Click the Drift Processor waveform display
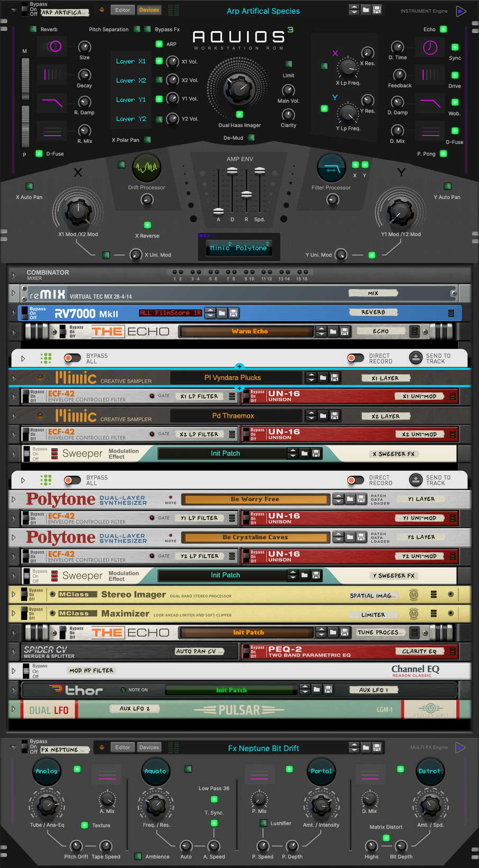 pos(147,167)
